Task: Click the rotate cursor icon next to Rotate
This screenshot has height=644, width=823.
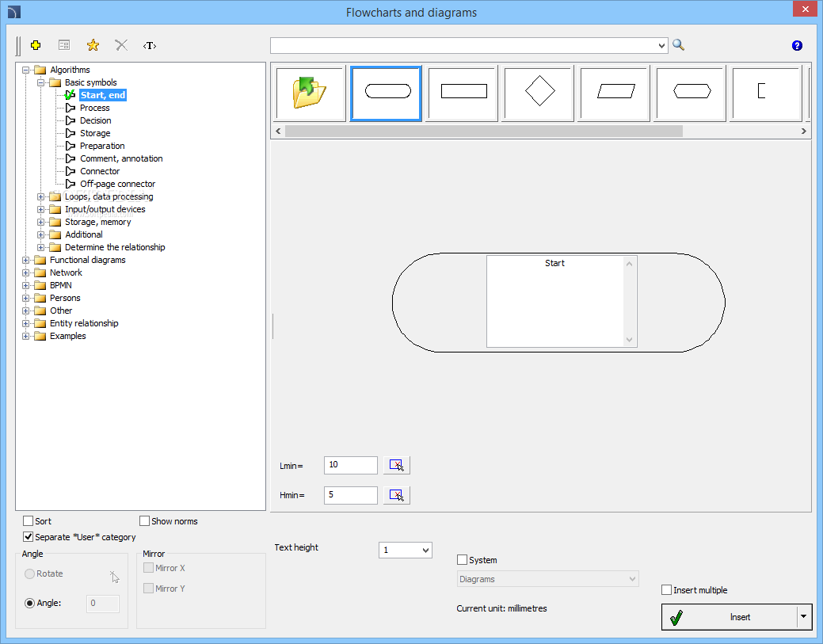Action: click(x=114, y=577)
